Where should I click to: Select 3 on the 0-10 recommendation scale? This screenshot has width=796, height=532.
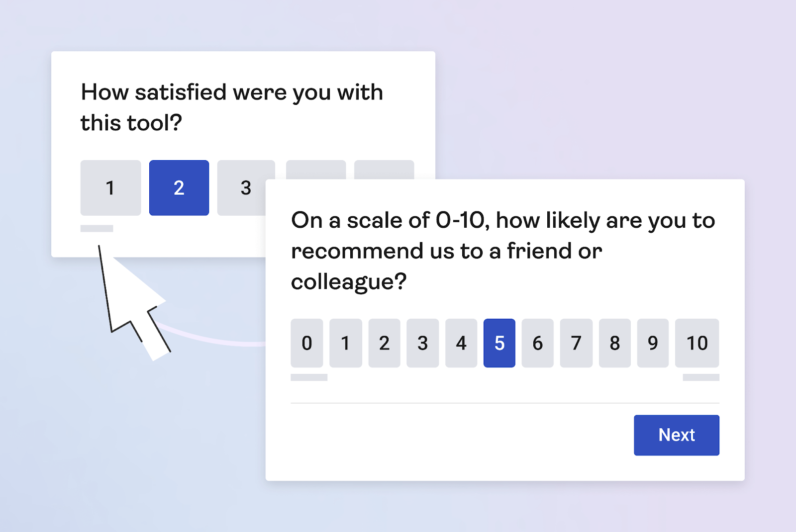pyautogui.click(x=422, y=343)
